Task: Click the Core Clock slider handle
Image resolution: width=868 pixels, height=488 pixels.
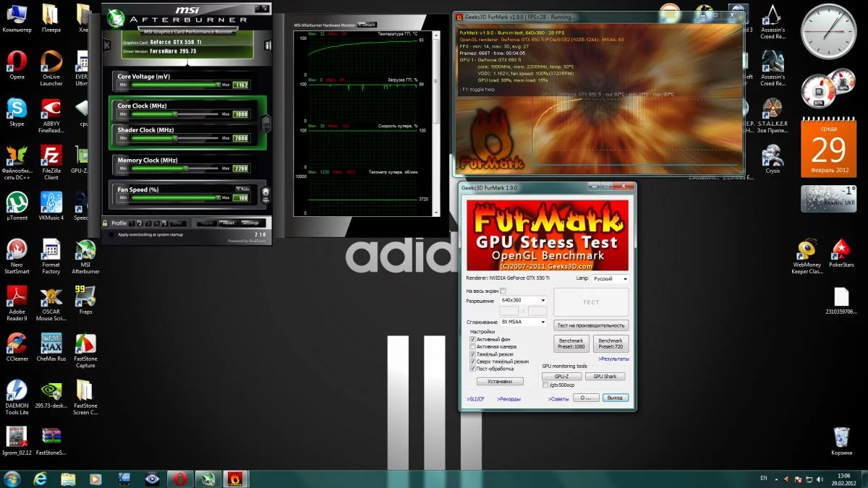Action: click(x=175, y=114)
